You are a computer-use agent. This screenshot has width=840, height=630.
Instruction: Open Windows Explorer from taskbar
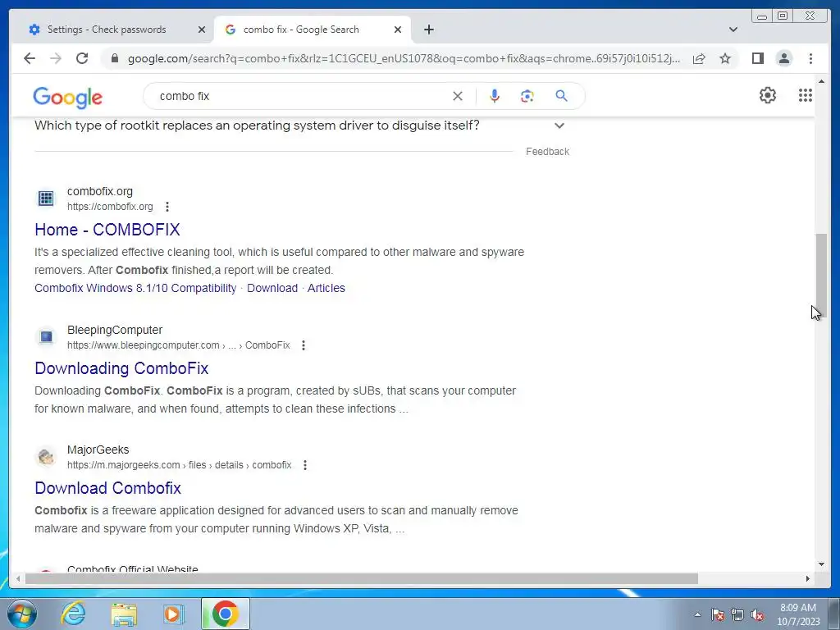coord(124,614)
